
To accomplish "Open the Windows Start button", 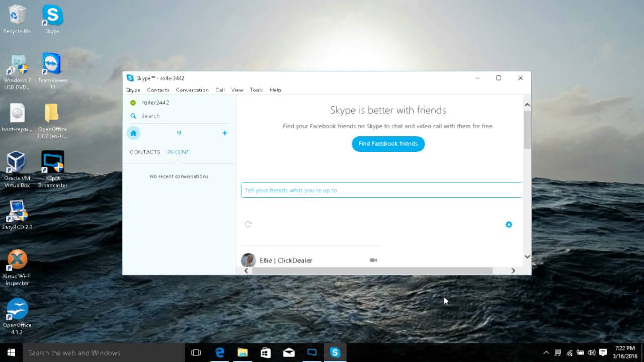I will click(11, 352).
